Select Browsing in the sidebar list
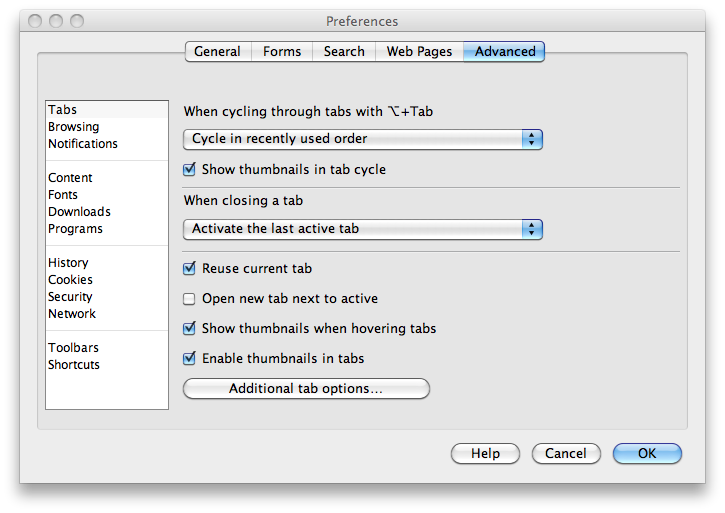 point(74,127)
